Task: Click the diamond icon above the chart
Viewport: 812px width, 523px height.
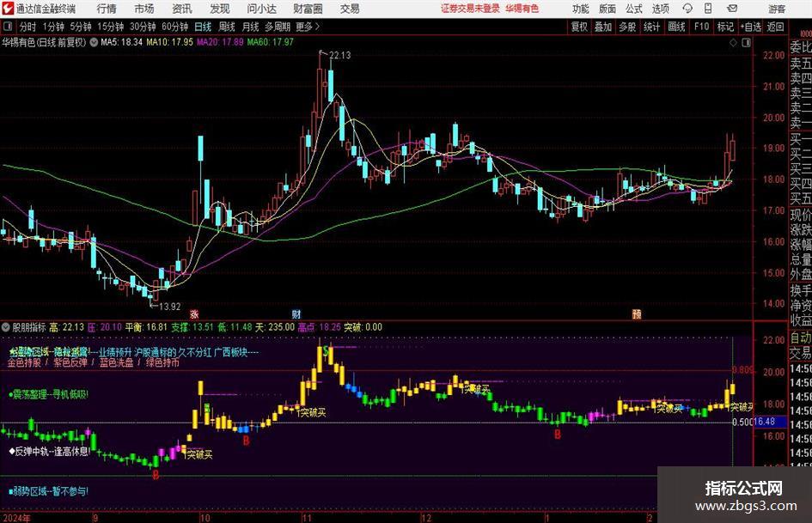Action: pos(733,42)
